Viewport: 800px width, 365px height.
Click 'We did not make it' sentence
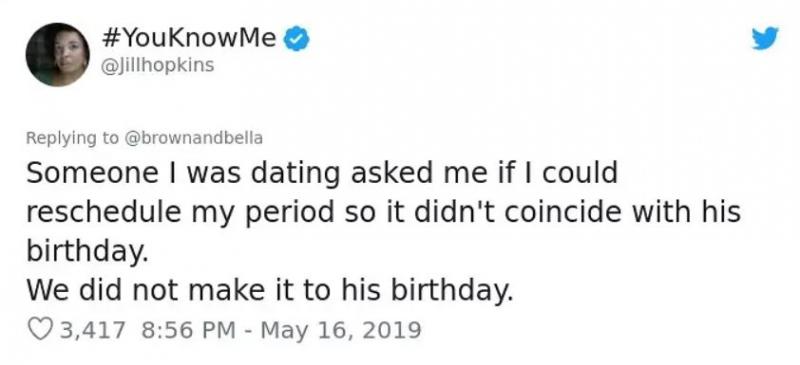point(269,291)
